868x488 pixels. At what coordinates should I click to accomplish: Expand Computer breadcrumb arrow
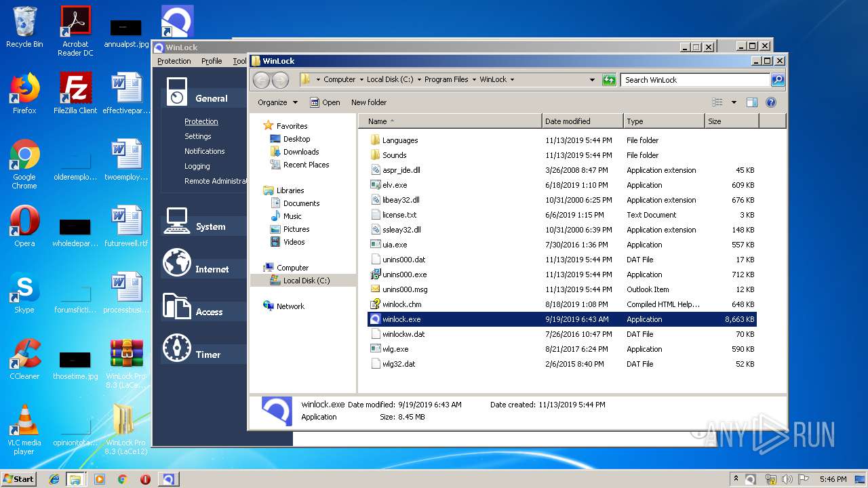tap(361, 80)
